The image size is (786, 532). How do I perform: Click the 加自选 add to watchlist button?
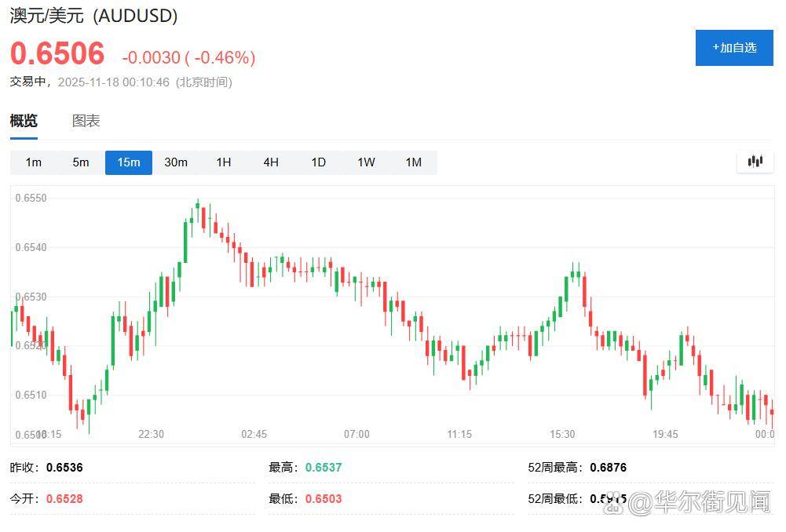click(x=734, y=47)
